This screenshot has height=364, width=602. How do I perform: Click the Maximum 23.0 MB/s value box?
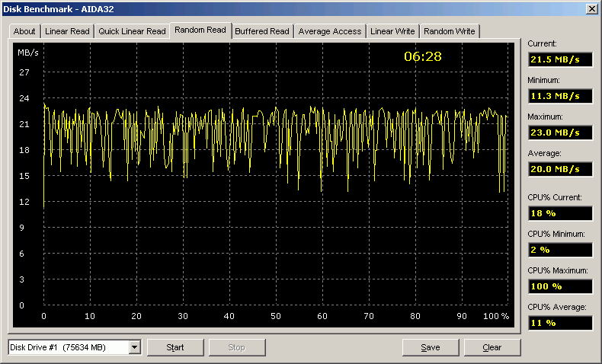[559, 133]
